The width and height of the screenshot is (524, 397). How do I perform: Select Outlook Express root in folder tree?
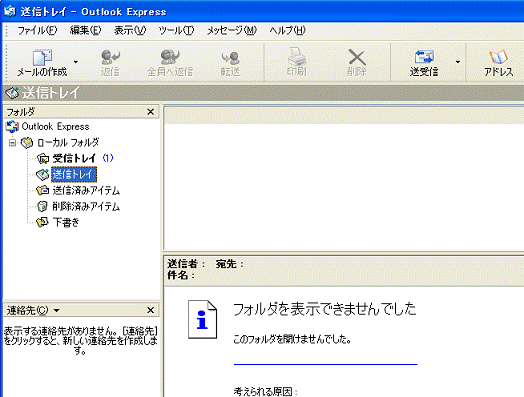click(x=55, y=127)
